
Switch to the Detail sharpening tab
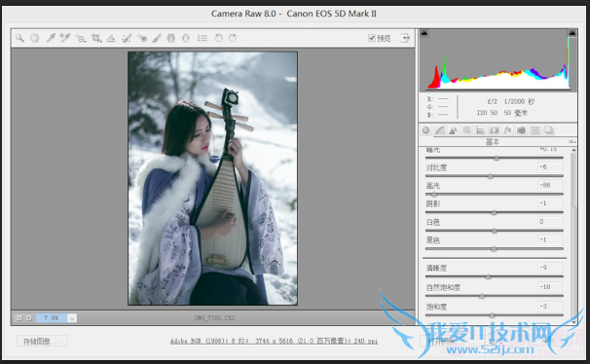[x=453, y=130]
